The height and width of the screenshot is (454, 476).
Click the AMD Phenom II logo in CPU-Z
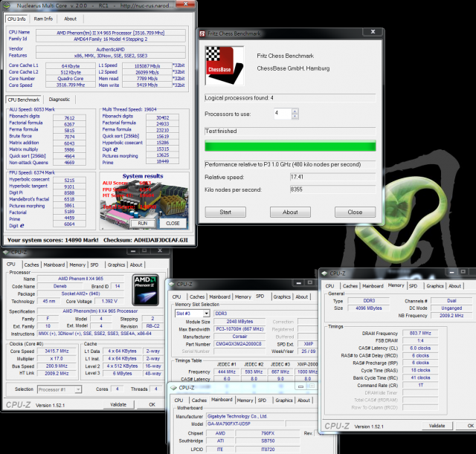tap(146, 290)
